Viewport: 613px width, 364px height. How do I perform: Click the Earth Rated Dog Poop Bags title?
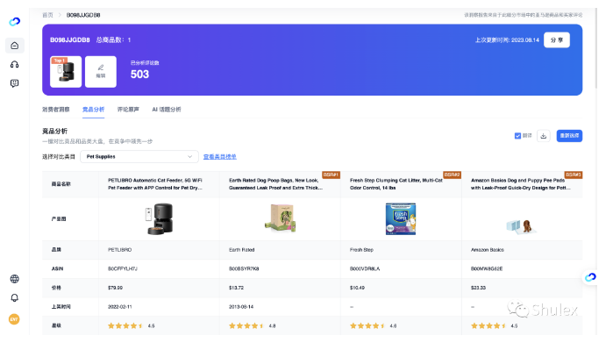click(275, 184)
